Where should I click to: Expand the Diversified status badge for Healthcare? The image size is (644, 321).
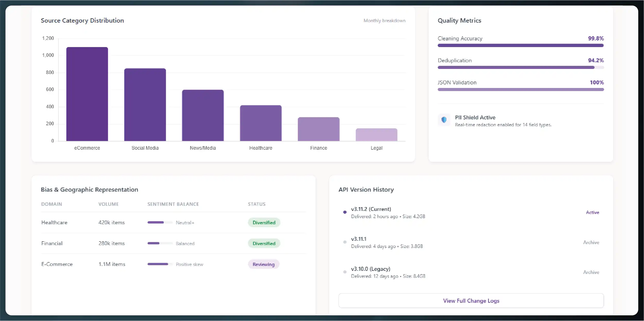click(264, 222)
